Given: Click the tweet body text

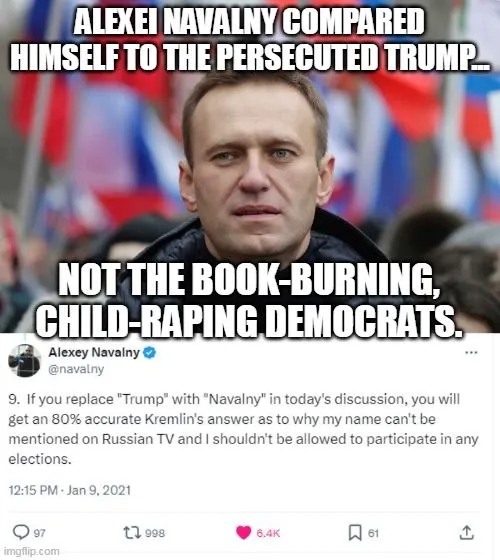Looking at the screenshot, I should [x=243, y=429].
